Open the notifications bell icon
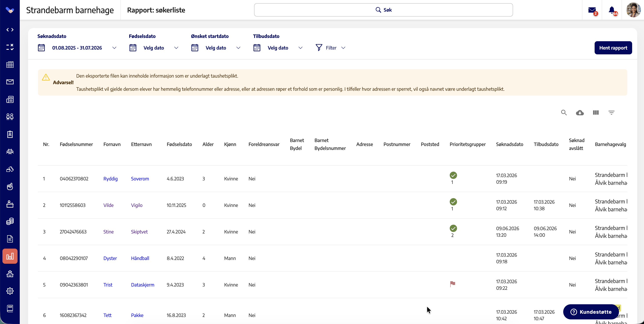The height and width of the screenshot is (324, 644). (612, 10)
